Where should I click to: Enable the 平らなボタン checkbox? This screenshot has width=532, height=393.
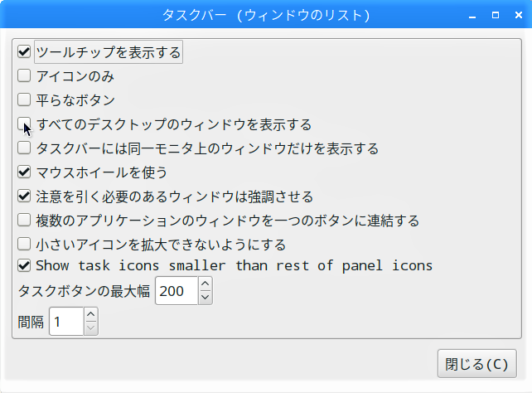click(x=24, y=100)
